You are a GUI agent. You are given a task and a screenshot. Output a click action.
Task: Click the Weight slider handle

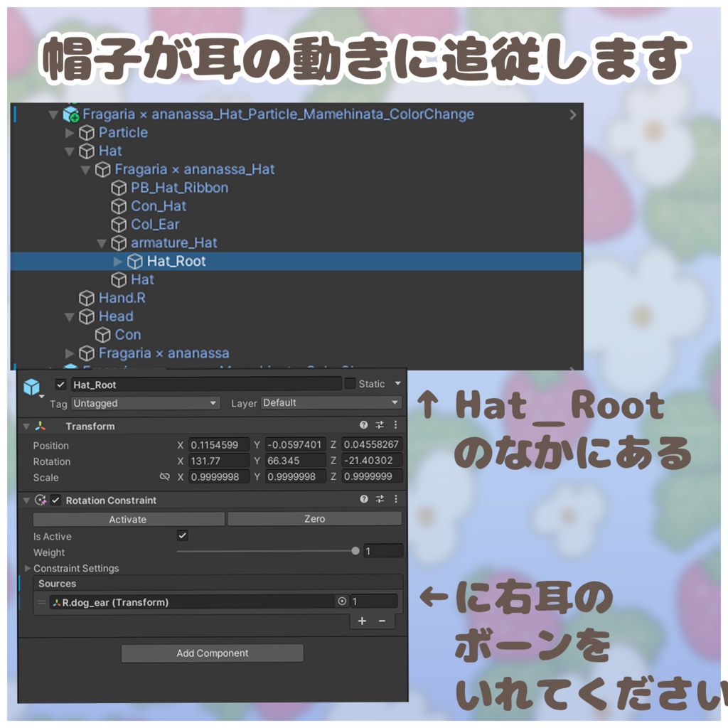pos(355,551)
